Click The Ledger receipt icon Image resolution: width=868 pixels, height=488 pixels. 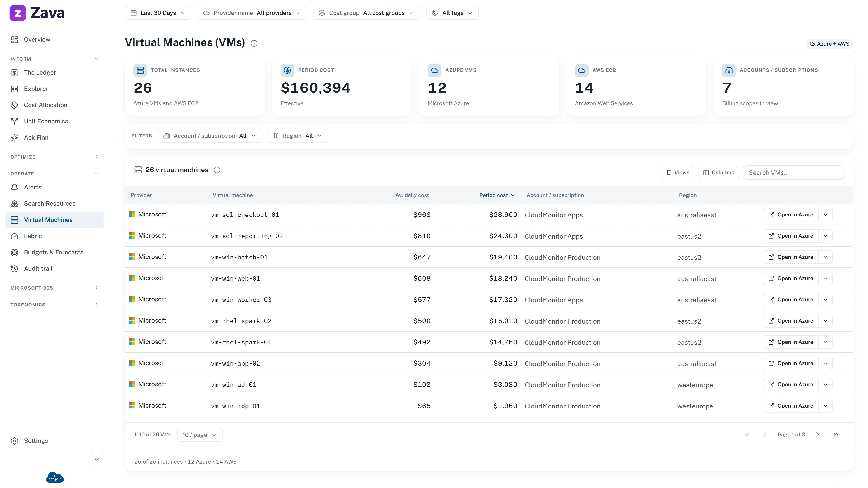pos(14,73)
